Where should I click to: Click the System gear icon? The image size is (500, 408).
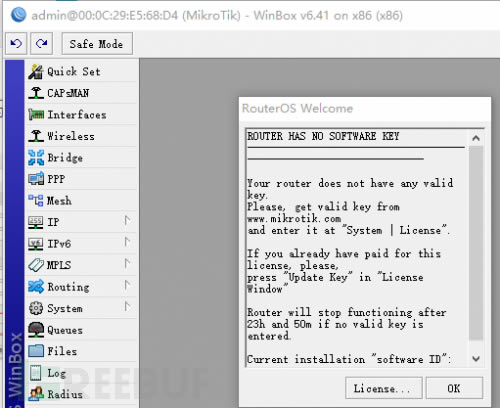36,308
